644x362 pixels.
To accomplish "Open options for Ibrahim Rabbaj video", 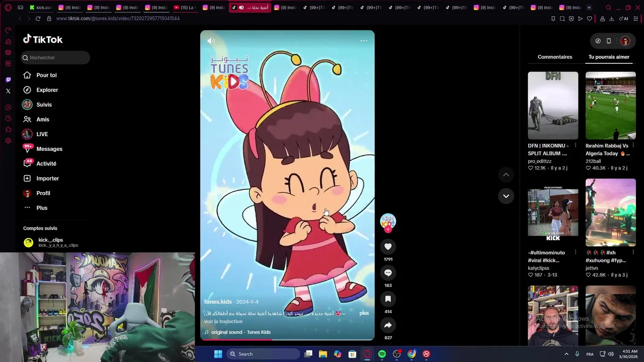I will [633, 146].
